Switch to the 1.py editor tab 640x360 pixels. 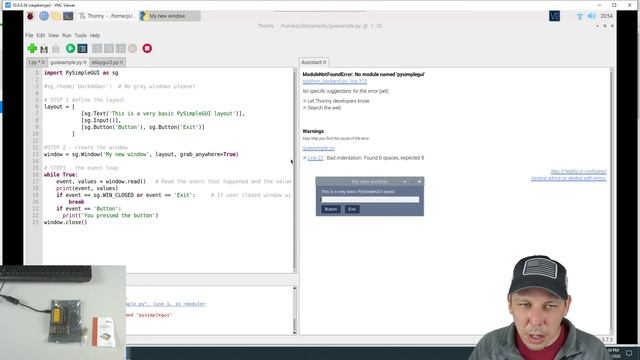tap(34, 62)
